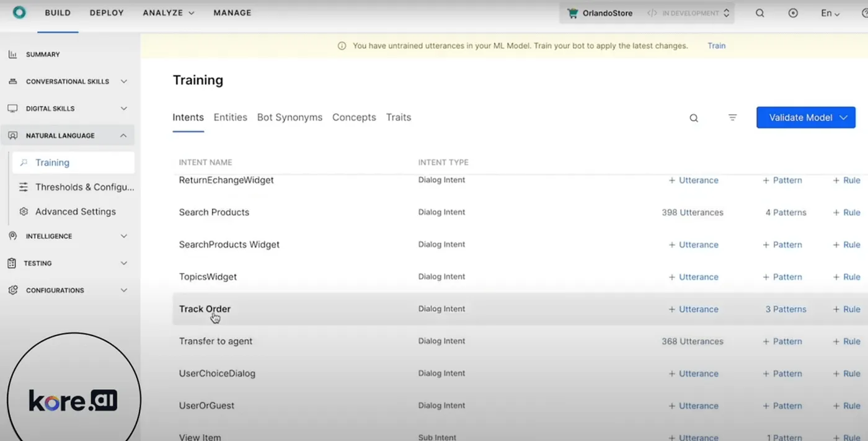Click the Training search icon in sidebar
Image resolution: width=868 pixels, height=441 pixels.
click(24, 163)
